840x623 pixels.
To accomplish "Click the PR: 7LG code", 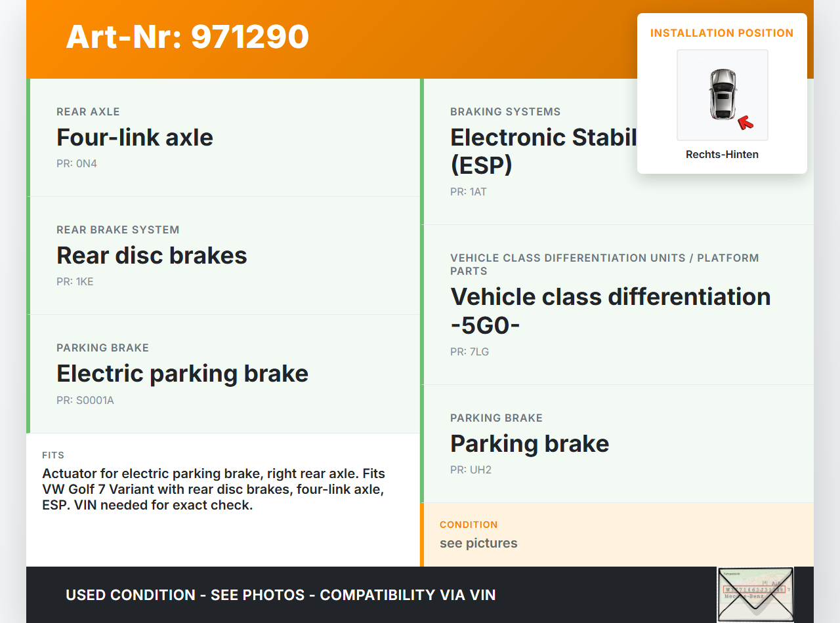I will [470, 352].
